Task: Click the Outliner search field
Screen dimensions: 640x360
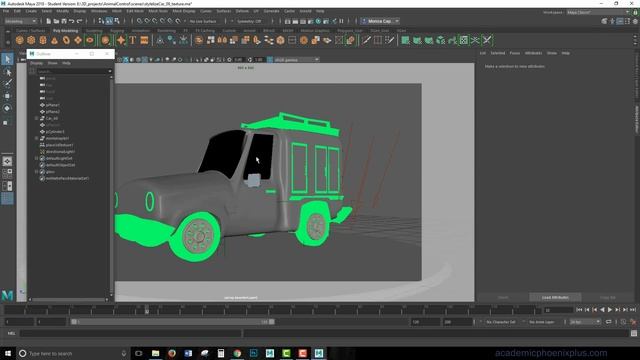Action: click(x=74, y=71)
